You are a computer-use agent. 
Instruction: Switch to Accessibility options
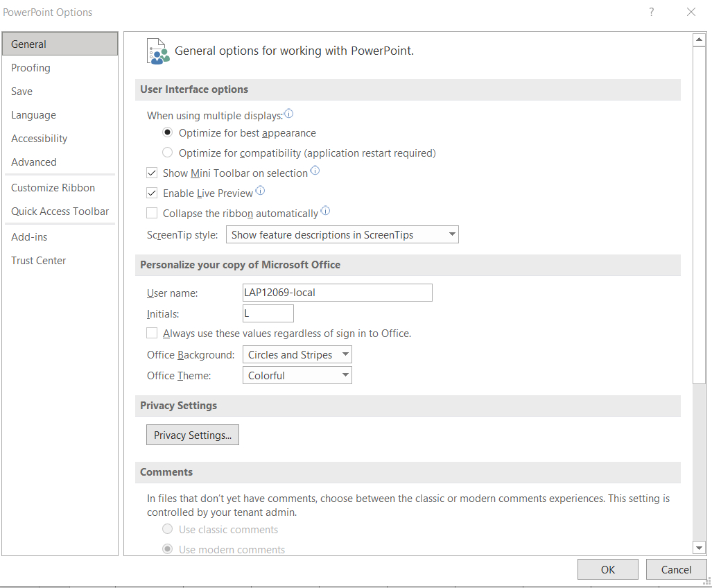point(60,139)
